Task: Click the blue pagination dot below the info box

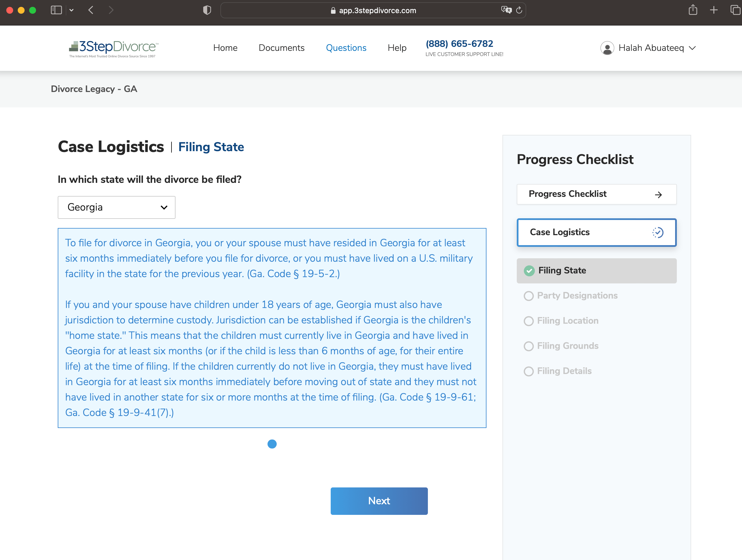Action: tap(272, 444)
